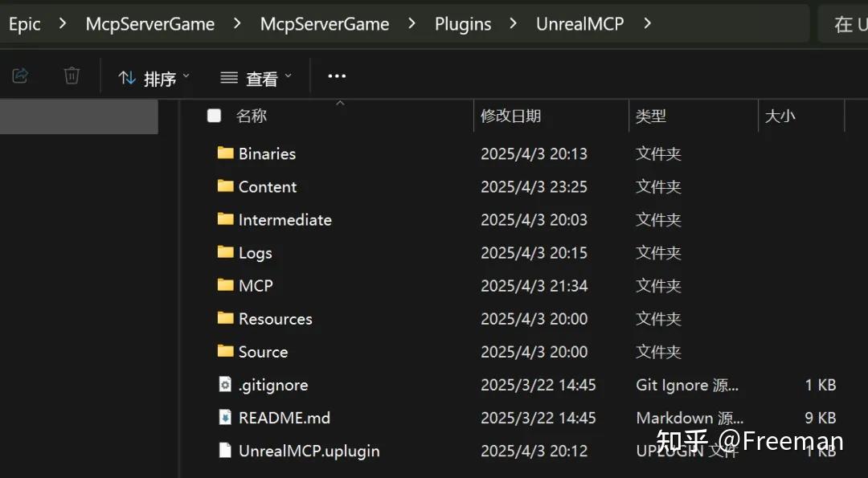Open the MCP folder icon
Screen dimensions: 868x478
pyautogui.click(x=224, y=285)
